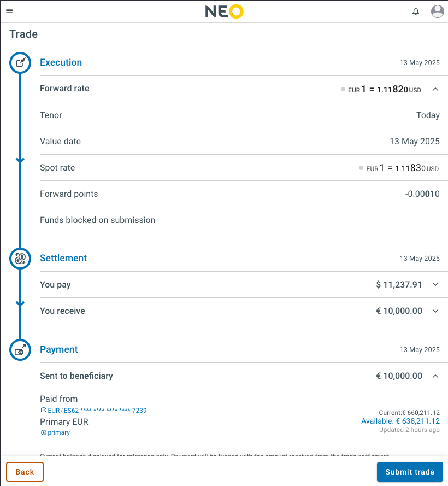Viewport: 448px width, 486px height.
Task: Expand the You receive breakdown
Action: click(x=435, y=311)
